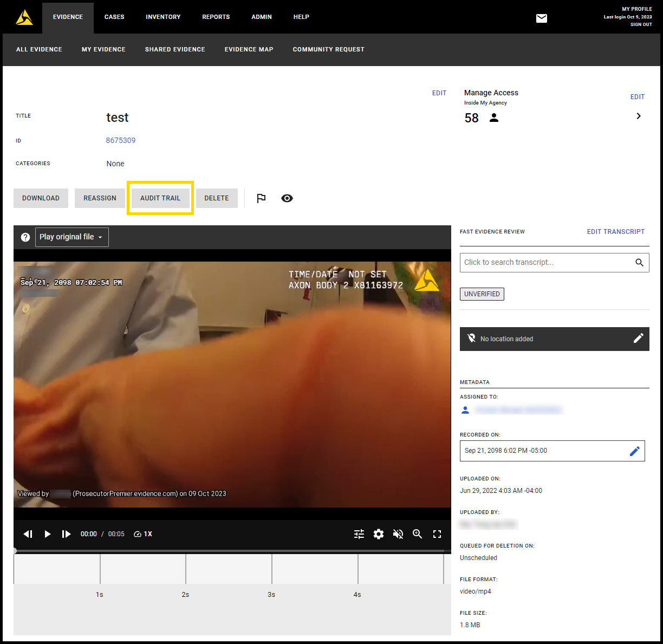The height and width of the screenshot is (644, 663).
Task: Open the 1X playback speed selector
Action: [142, 534]
